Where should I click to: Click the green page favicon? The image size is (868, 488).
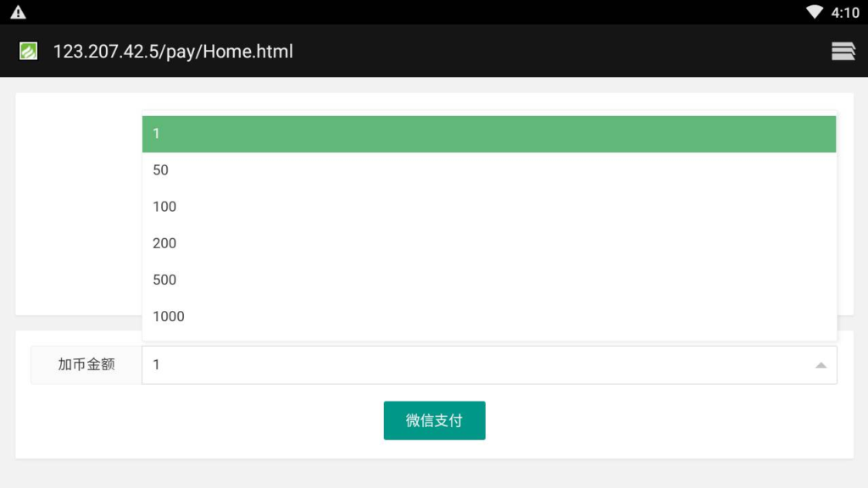[28, 51]
